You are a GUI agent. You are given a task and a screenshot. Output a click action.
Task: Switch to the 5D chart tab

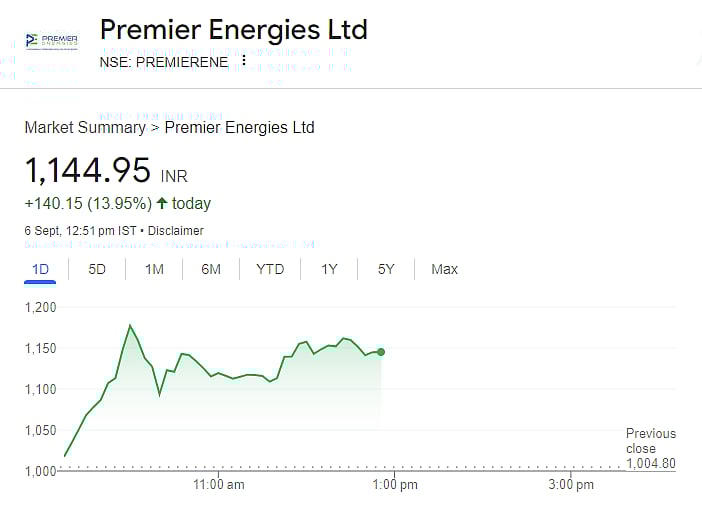97,269
